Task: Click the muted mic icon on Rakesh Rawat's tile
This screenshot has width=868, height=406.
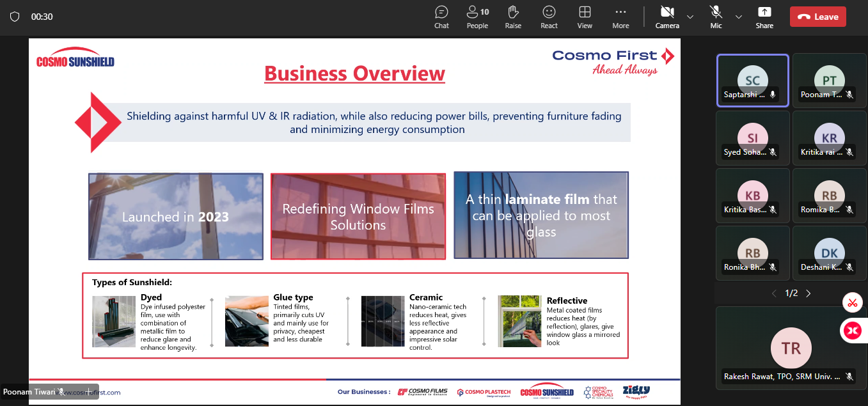Action: click(x=849, y=377)
